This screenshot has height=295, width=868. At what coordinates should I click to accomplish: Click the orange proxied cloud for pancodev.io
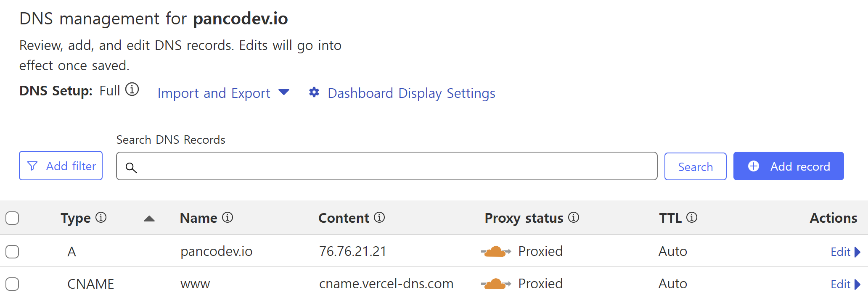496,251
